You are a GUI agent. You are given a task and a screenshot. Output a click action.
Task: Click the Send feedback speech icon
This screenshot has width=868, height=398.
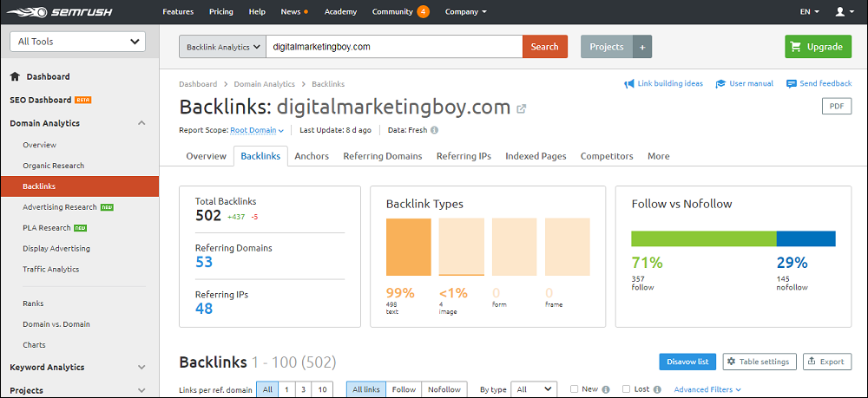click(x=791, y=84)
